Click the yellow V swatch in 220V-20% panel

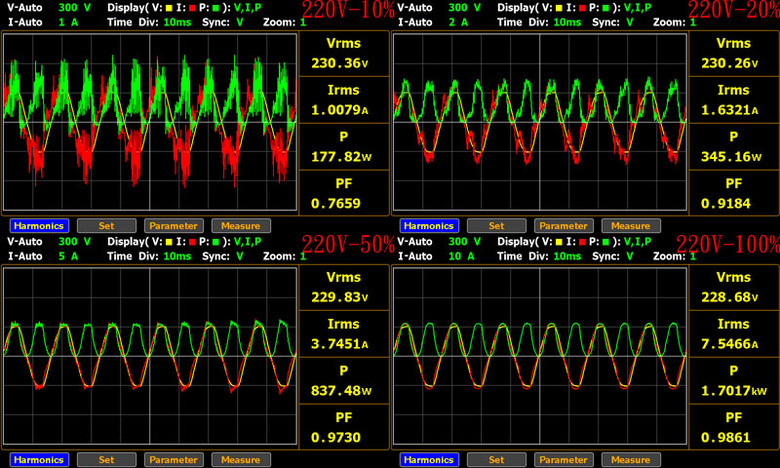pos(559,8)
